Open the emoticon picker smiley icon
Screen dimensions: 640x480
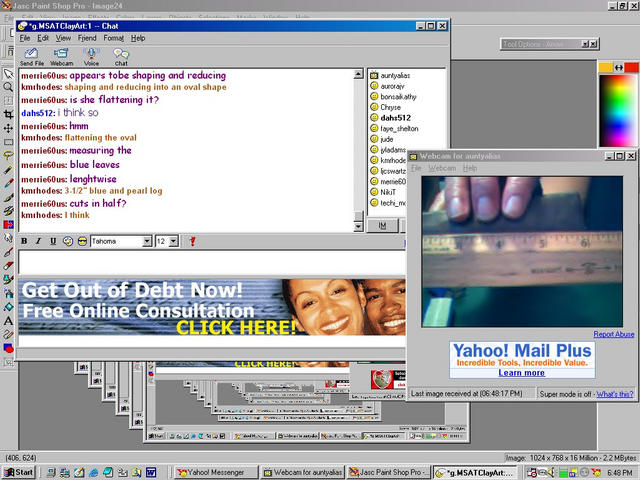(82, 241)
